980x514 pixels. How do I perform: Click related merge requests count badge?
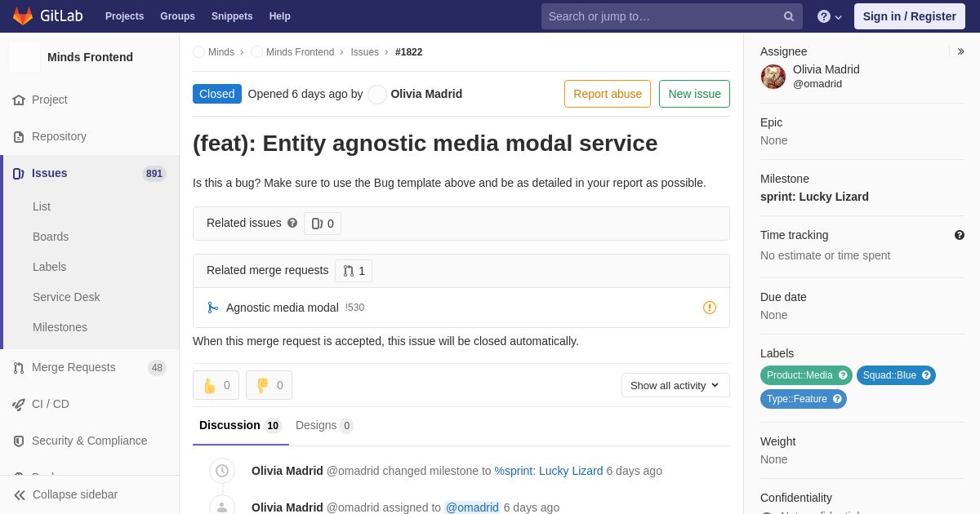354,271
